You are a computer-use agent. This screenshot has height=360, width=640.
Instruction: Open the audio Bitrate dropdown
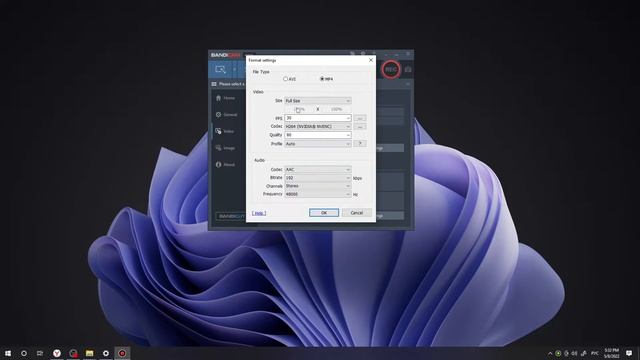(318, 178)
